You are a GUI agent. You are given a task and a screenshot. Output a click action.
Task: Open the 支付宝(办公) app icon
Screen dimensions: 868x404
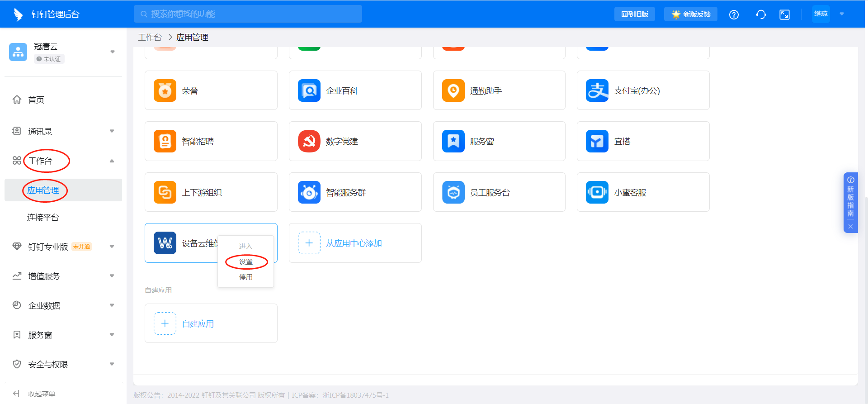597,90
